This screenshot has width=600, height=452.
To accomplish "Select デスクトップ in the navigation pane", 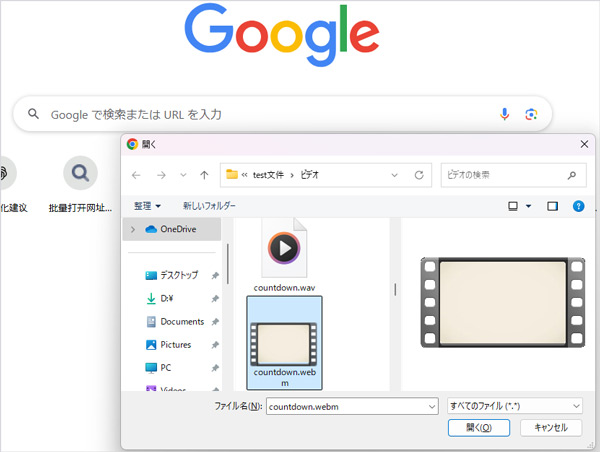I will [179, 275].
